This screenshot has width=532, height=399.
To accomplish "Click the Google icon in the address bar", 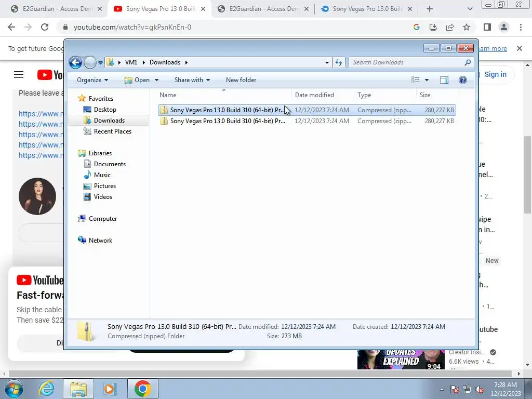I will point(417,27).
